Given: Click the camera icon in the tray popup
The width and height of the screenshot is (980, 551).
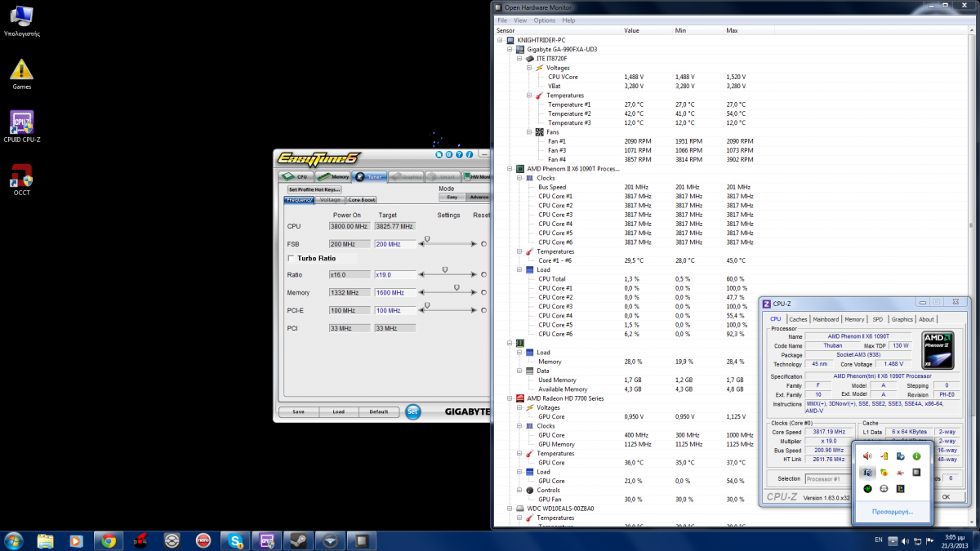Looking at the screenshot, I should 867,473.
